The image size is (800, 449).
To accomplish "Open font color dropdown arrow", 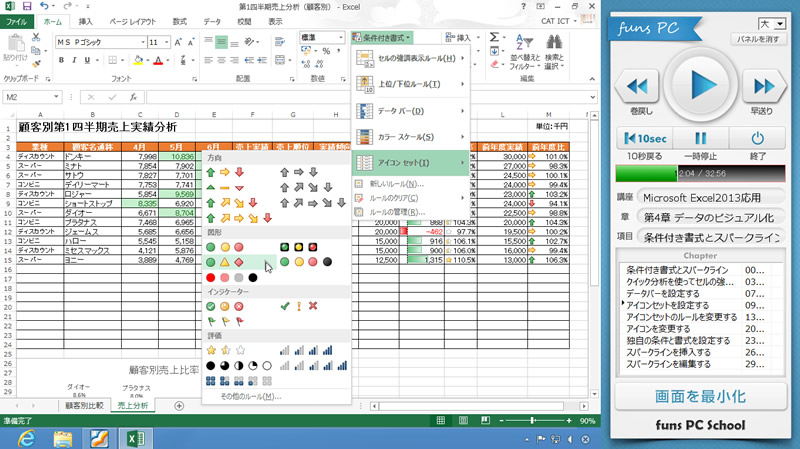I will pyautogui.click(x=167, y=60).
